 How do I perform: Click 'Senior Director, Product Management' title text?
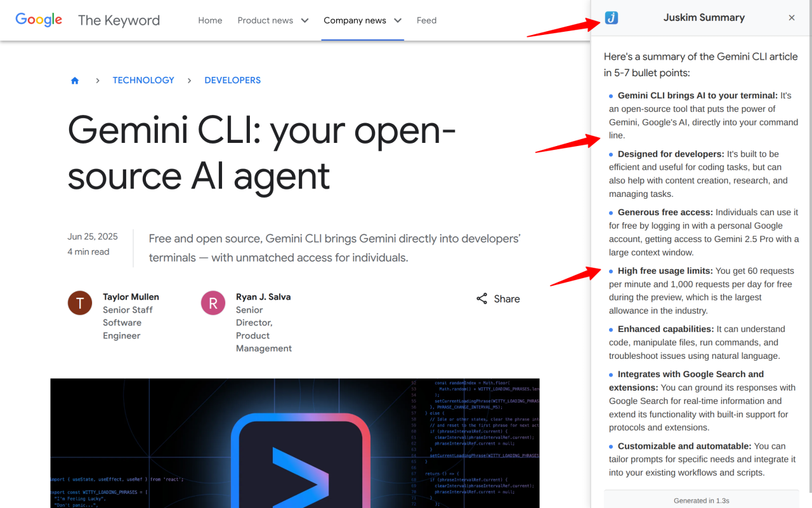(264, 329)
